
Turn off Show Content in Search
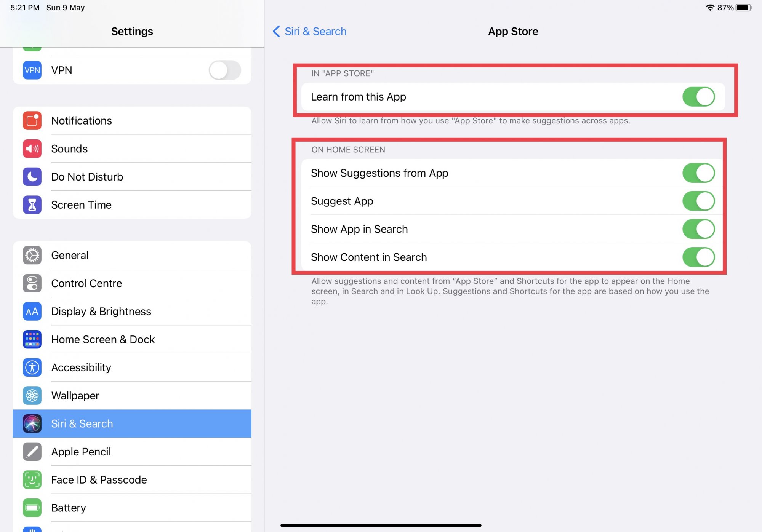pos(698,257)
